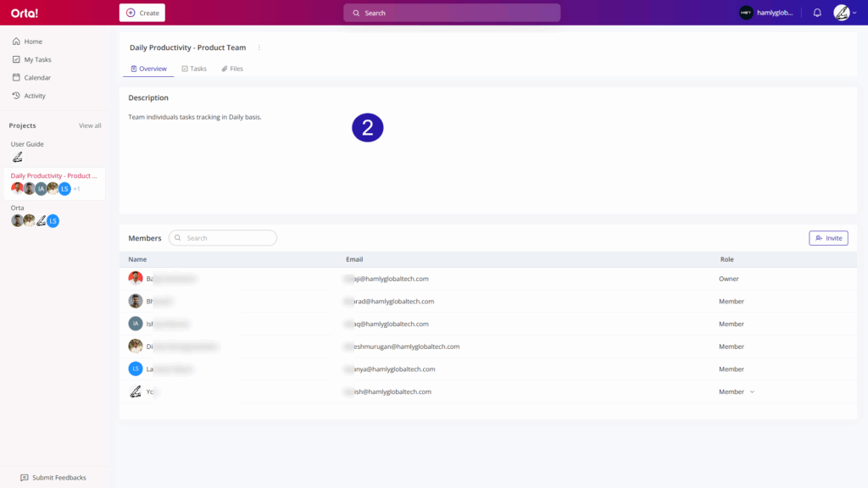Expand the Member role dropdown chevron
The height and width of the screenshot is (488, 868).
click(x=752, y=392)
